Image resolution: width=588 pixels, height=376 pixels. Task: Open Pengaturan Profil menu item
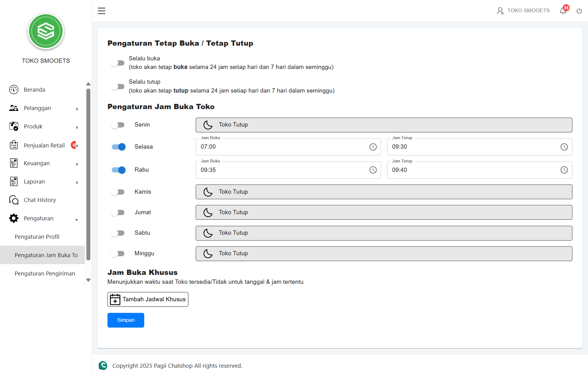[x=37, y=237]
